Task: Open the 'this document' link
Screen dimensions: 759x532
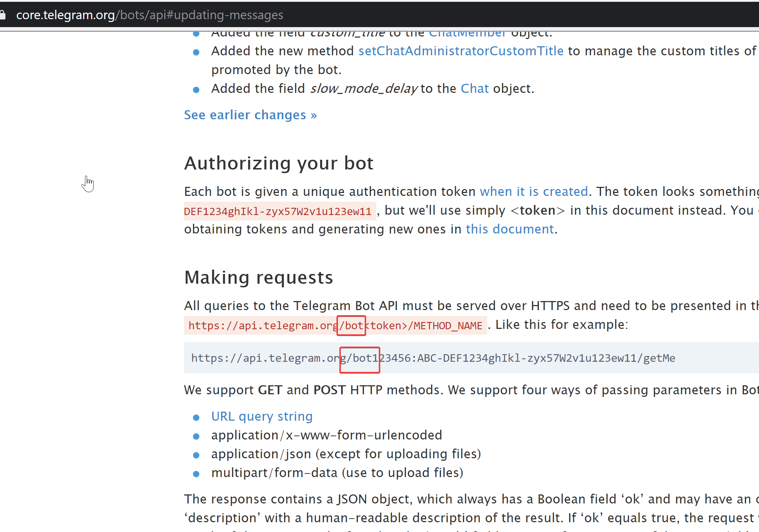Action: pyautogui.click(x=510, y=229)
